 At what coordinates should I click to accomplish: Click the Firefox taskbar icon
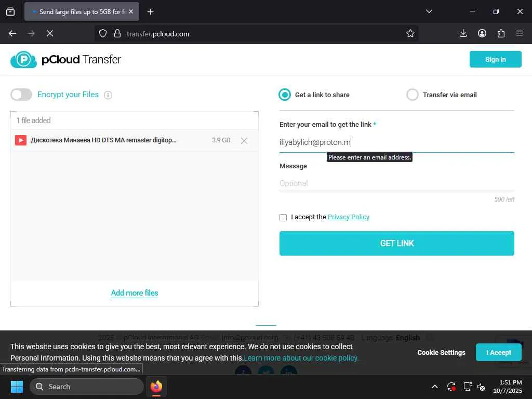tap(156, 387)
